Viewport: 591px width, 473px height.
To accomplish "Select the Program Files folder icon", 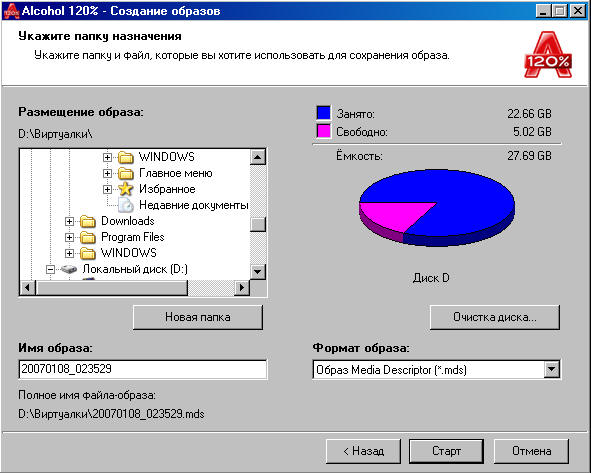I will (x=88, y=237).
